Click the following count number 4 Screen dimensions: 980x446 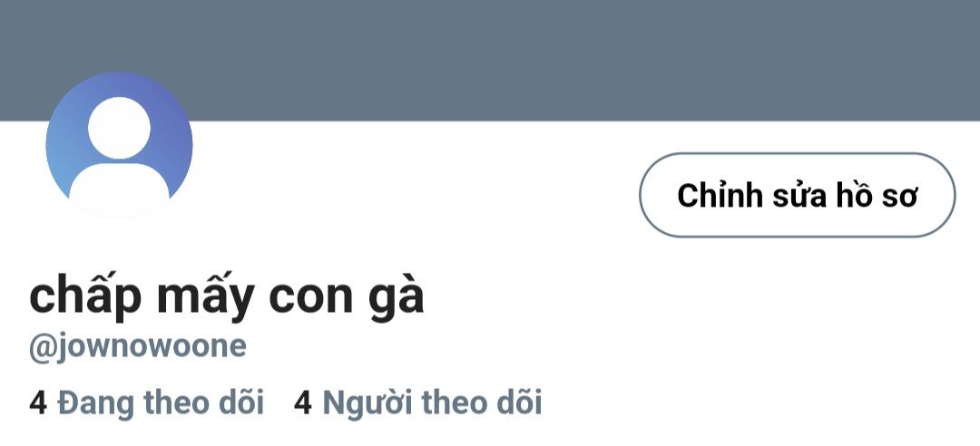[37, 402]
